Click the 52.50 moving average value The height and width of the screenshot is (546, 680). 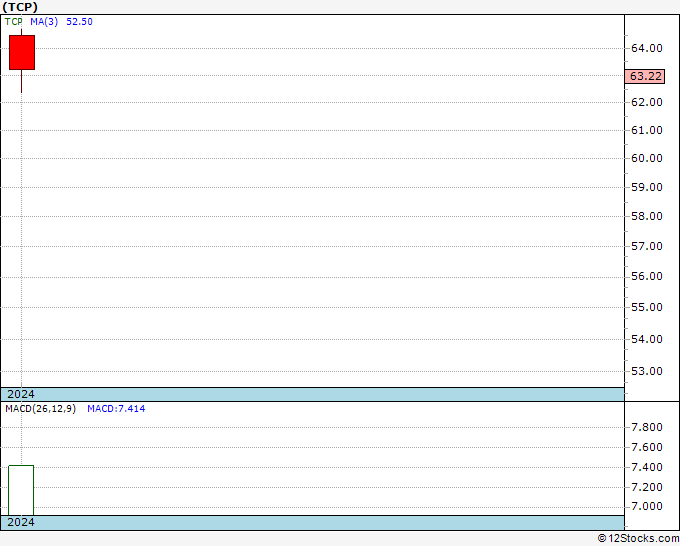(x=79, y=22)
